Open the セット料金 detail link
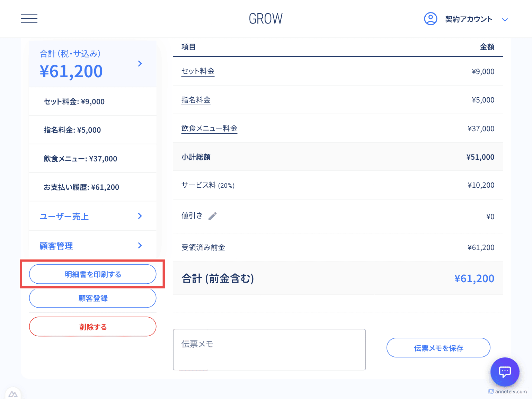532x399 pixels. point(198,71)
